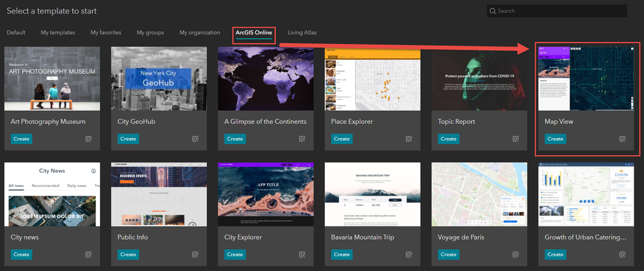This screenshot has width=644, height=271.
Task: Create from A Glimpse of the Continents
Action: click(x=235, y=139)
